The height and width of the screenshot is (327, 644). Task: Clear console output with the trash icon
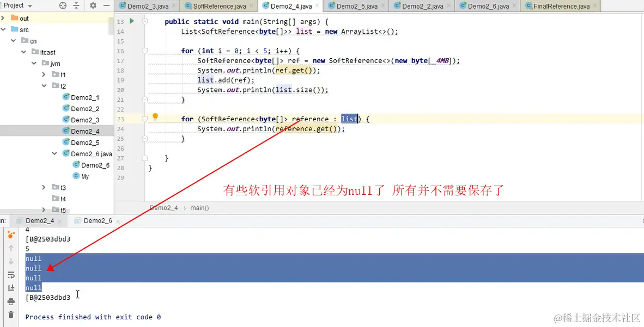(11, 316)
